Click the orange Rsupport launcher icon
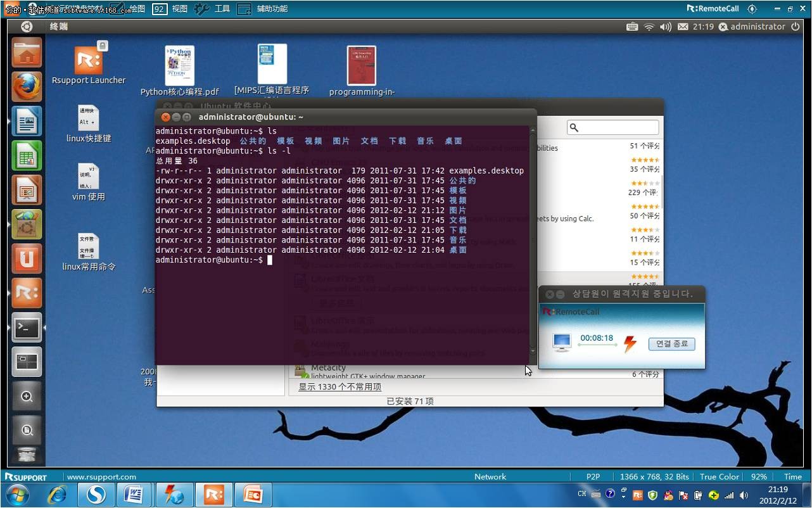 (x=27, y=293)
